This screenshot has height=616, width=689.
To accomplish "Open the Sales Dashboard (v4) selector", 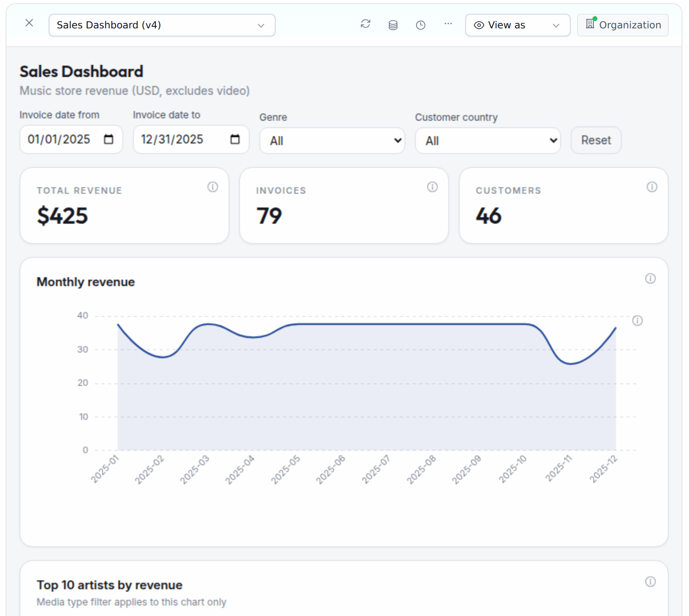I will click(x=162, y=25).
